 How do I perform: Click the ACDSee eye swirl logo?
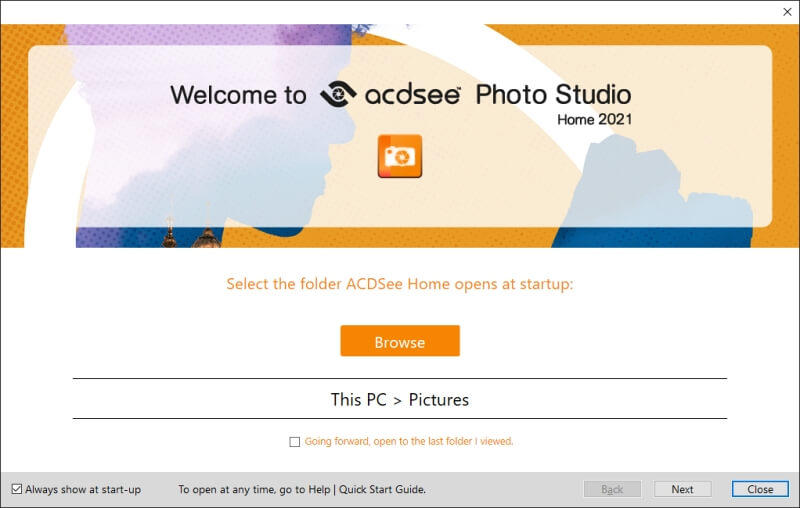coord(338,94)
